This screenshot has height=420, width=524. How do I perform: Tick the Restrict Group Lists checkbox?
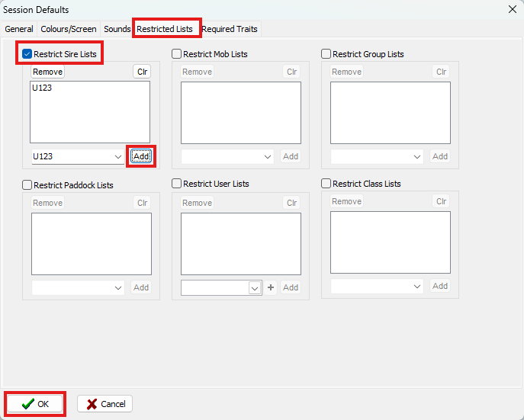(326, 54)
